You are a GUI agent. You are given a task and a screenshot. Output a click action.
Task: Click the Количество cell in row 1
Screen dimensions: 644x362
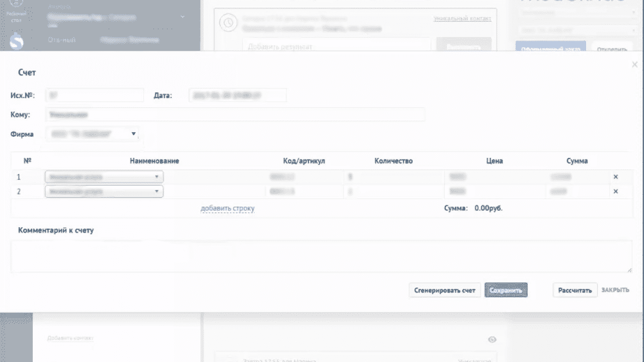click(x=393, y=177)
